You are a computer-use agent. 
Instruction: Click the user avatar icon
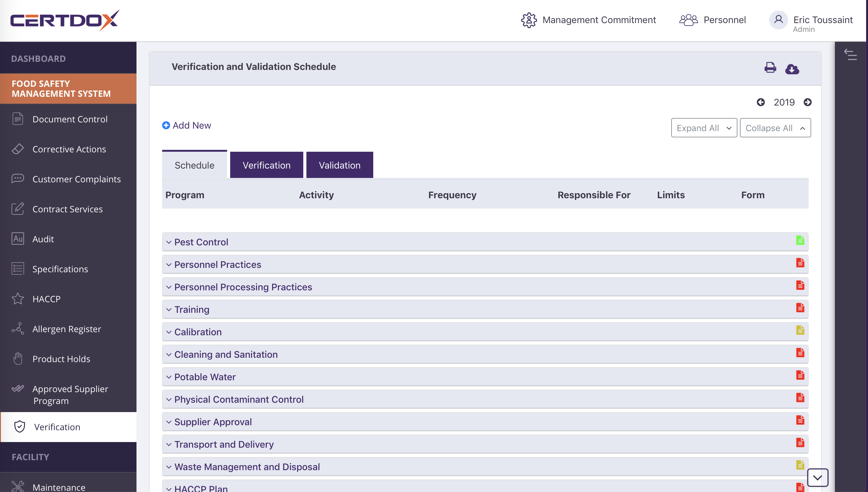tap(778, 20)
